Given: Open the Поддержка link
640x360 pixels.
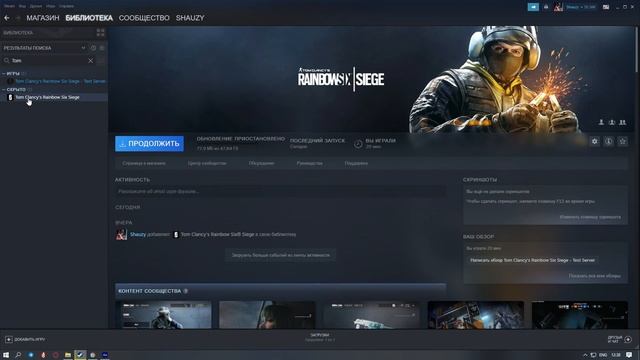Looking at the screenshot, I should [356, 163].
